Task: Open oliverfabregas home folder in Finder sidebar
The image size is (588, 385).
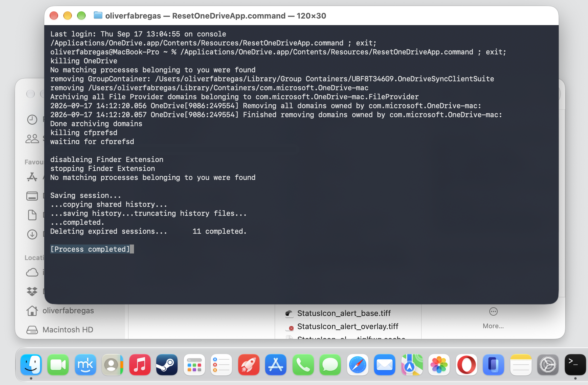Action: point(60,311)
